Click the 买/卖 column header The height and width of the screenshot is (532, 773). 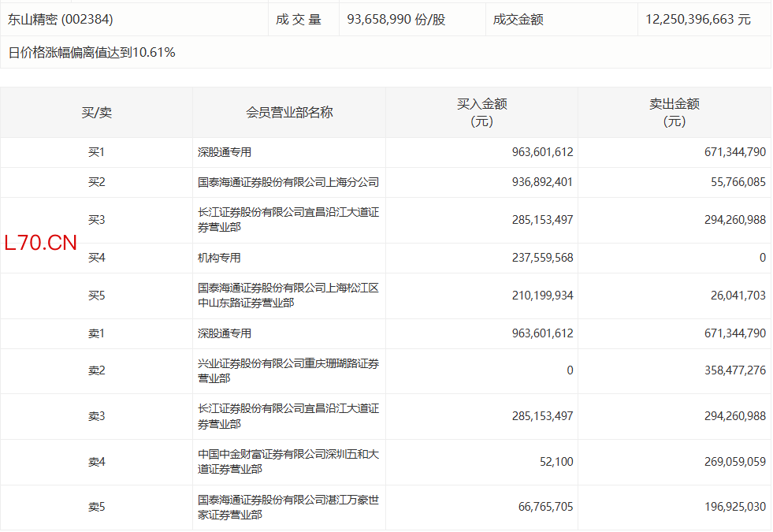click(x=96, y=113)
